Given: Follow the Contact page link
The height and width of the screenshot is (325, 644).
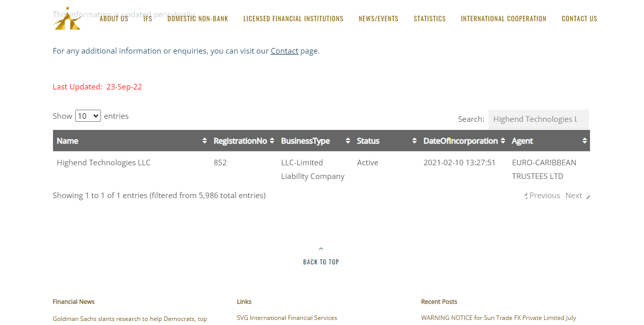Looking at the screenshot, I should [284, 51].
